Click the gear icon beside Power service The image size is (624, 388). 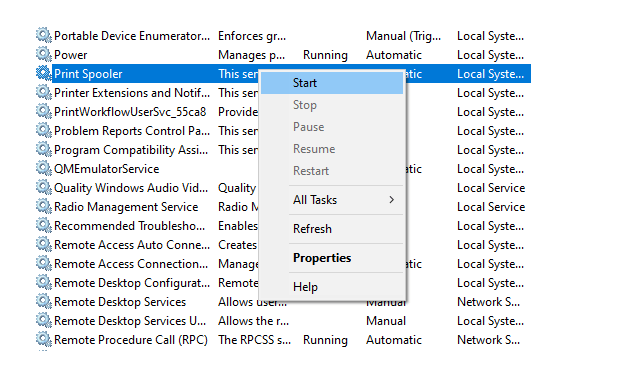44,55
